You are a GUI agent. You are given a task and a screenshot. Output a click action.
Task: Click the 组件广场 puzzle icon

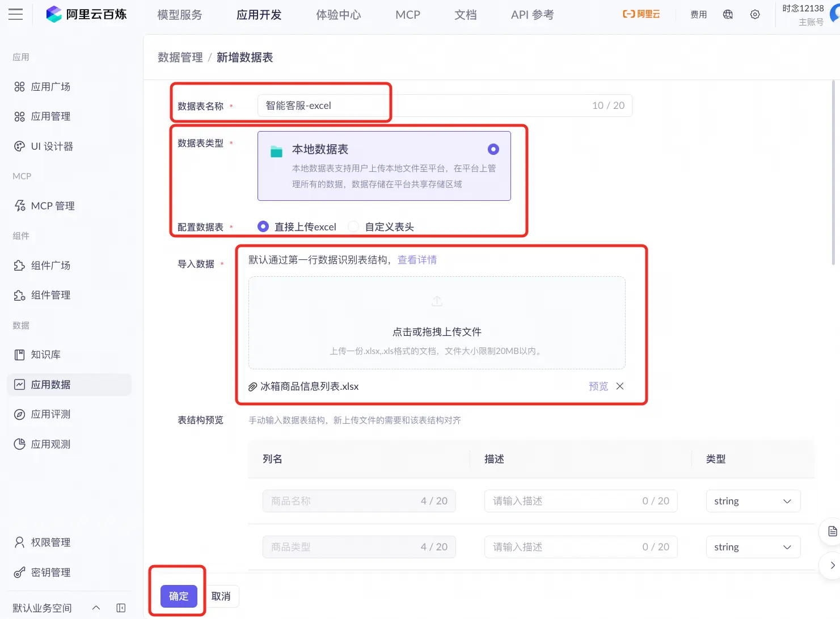[19, 266]
